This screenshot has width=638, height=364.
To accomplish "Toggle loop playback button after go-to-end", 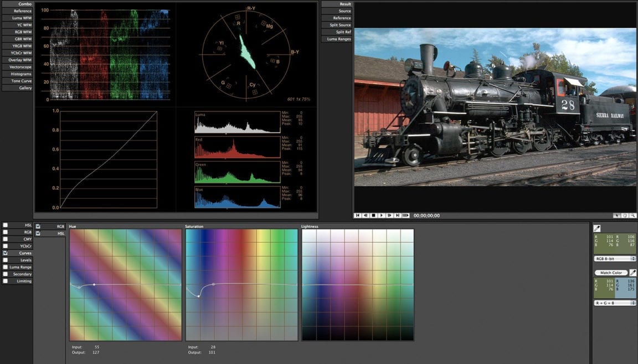I will 405,215.
